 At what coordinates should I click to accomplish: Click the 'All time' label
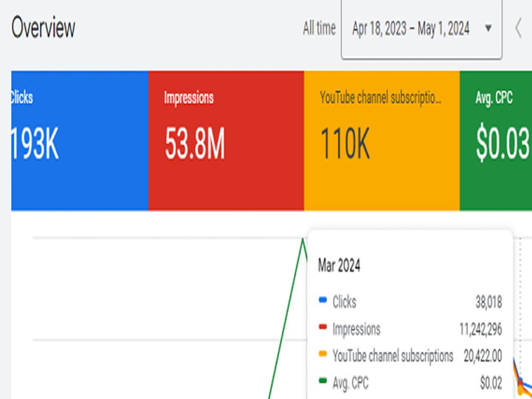pos(319,28)
